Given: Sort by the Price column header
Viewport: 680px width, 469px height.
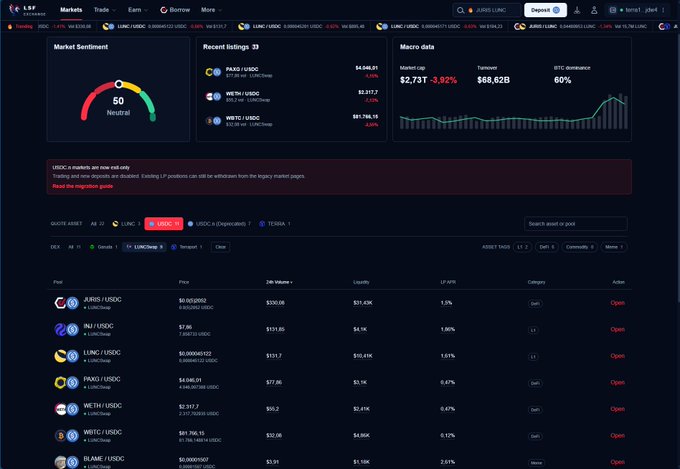Looking at the screenshot, I should tap(184, 282).
